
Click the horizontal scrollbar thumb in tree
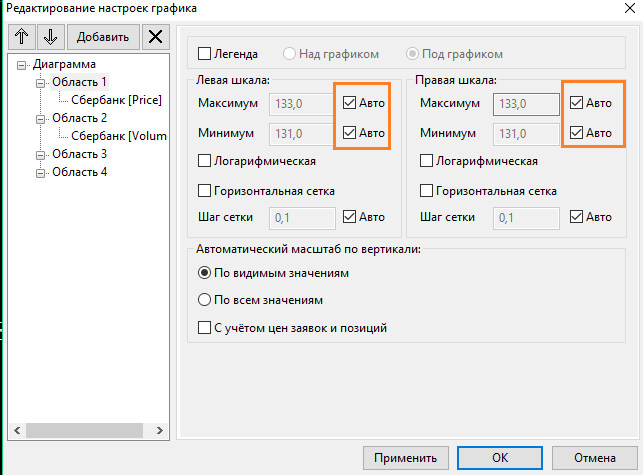click(84, 430)
